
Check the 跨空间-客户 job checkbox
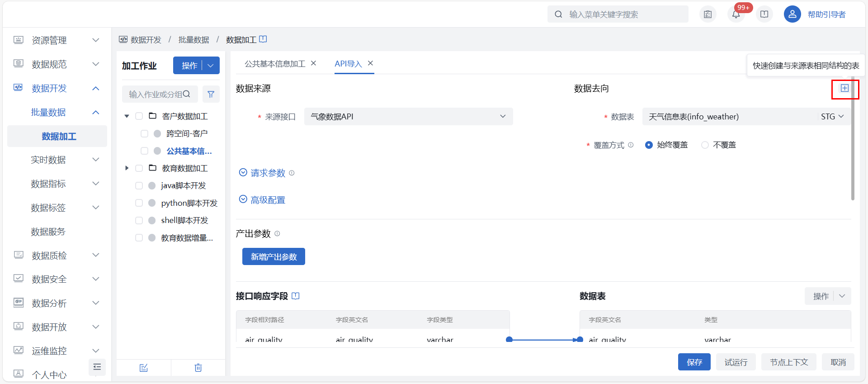click(144, 133)
